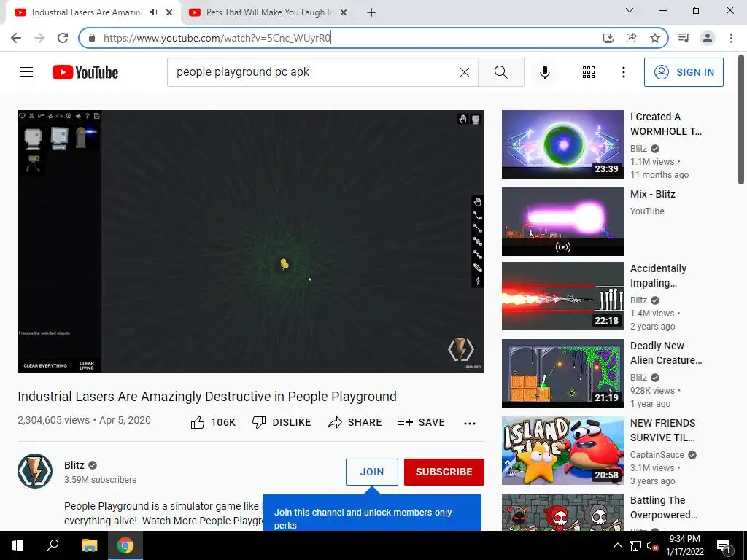The width and height of the screenshot is (747, 560).
Task: Click the Chrome taskbar icon
Action: [125, 545]
